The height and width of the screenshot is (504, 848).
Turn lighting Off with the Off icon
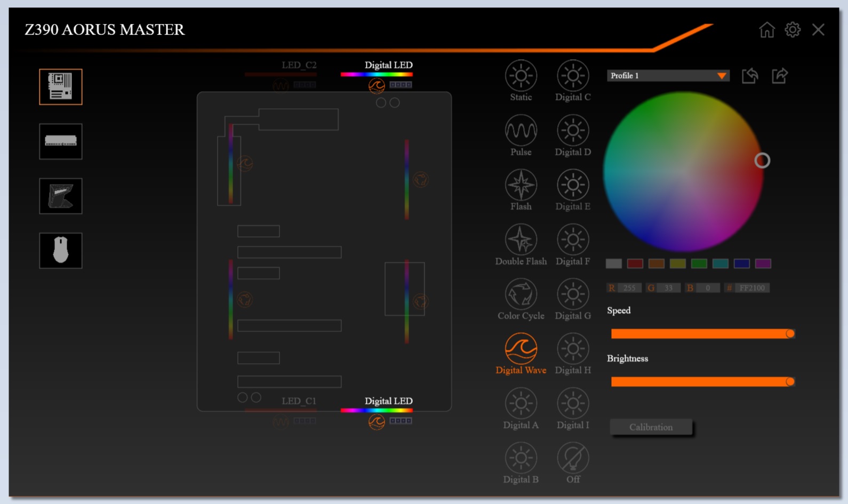click(x=573, y=458)
